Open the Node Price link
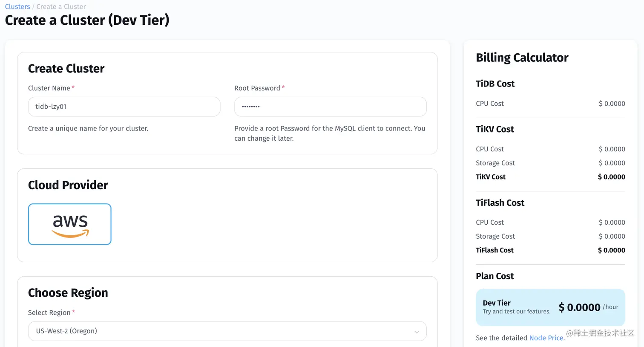 546,338
